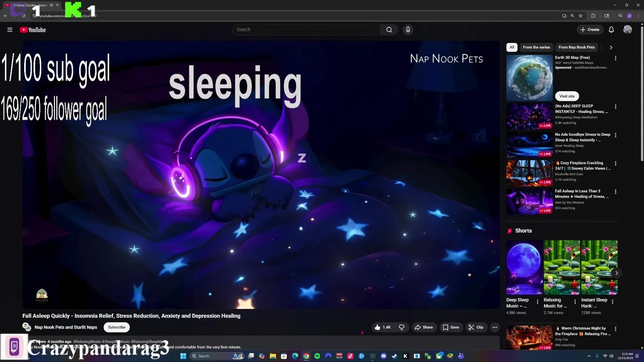The image size is (644, 362).
Task: Open options for Earth 3D Map ad
Action: [x=615, y=58]
